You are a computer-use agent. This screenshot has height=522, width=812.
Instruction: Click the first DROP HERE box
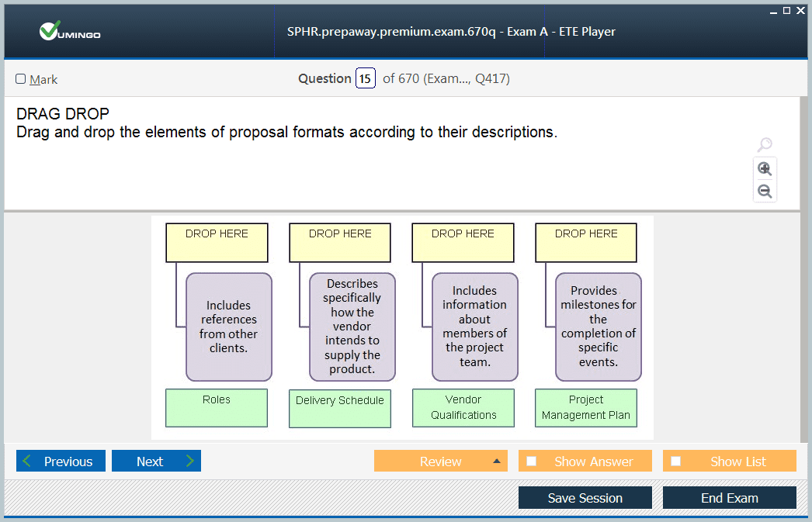(217, 243)
